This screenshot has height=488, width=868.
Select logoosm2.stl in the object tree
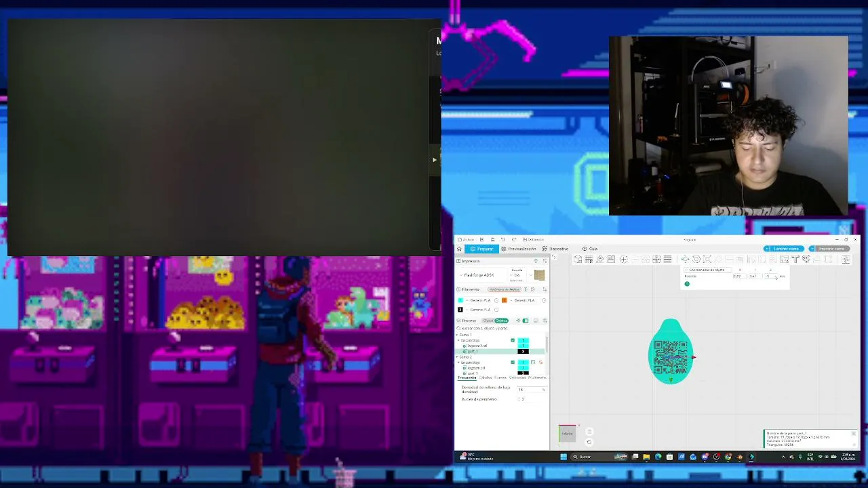click(x=477, y=346)
